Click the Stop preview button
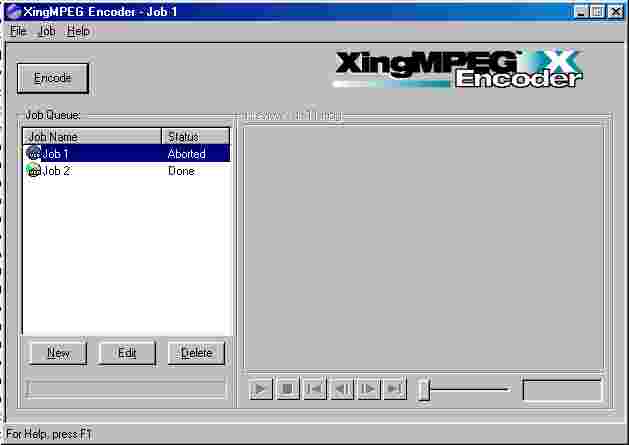This screenshot has width=629, height=445. (x=288, y=388)
